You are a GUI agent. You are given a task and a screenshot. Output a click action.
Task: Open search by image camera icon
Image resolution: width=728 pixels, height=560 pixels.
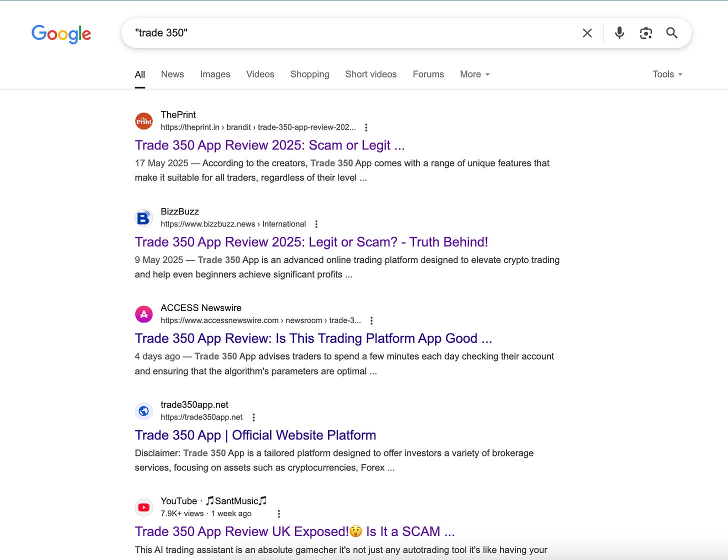[x=645, y=33]
